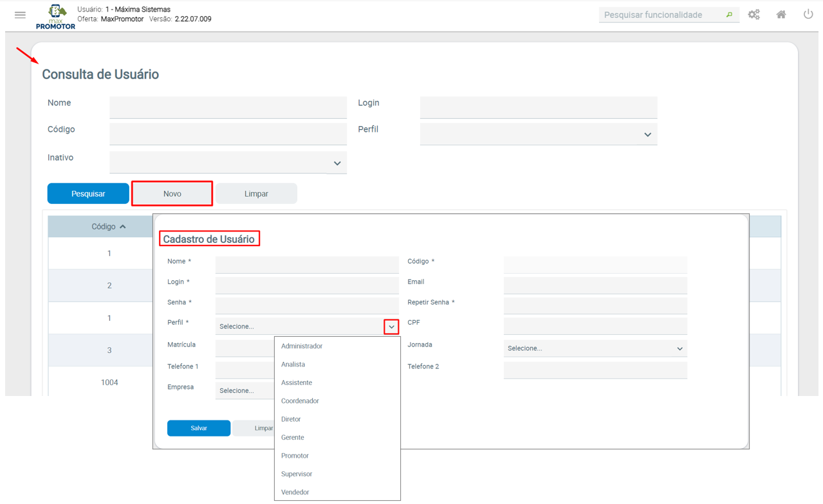Open the hamburger menu icon
Screen dimensions: 823x504
point(20,15)
